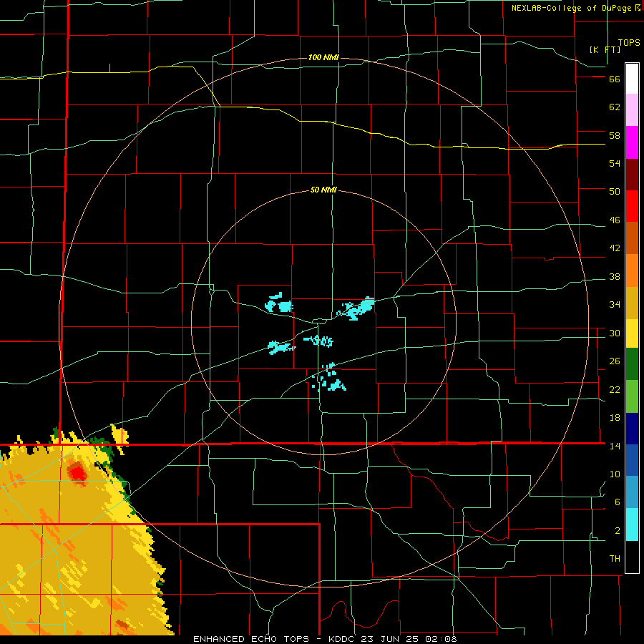Click the NEXLAB-College of DuPage credit
Screen dimensions: 644x644
pos(576,8)
